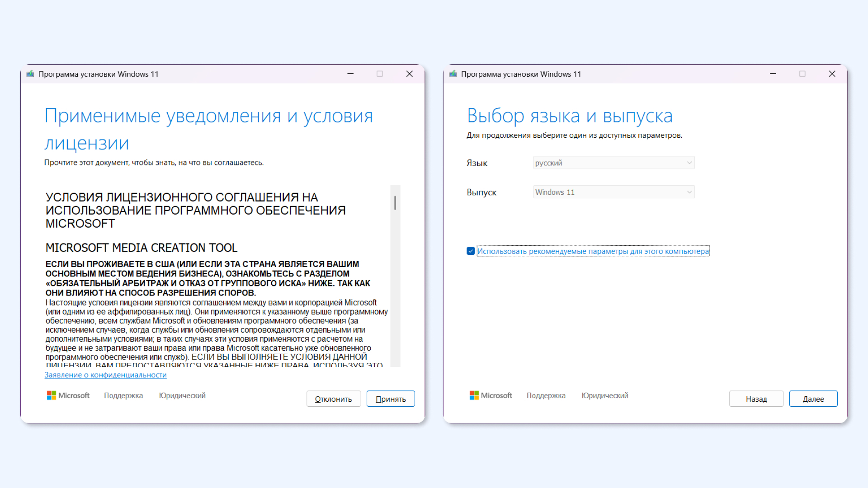Click the license text scrollbar thumb
868x488 pixels.
(395, 203)
